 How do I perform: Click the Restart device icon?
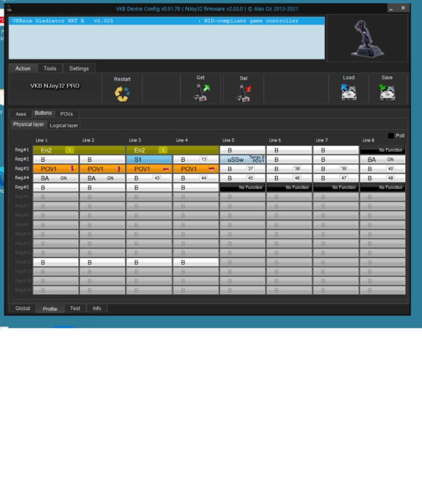(122, 93)
